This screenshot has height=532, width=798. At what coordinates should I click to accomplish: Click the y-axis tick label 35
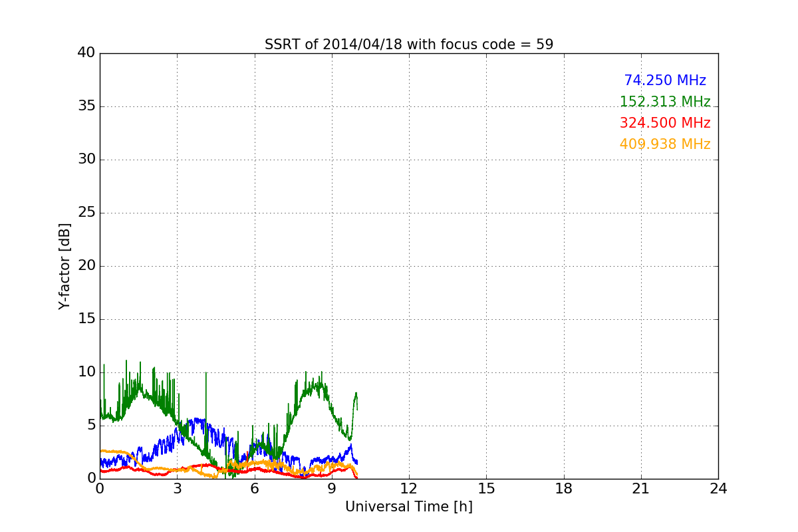[86, 106]
